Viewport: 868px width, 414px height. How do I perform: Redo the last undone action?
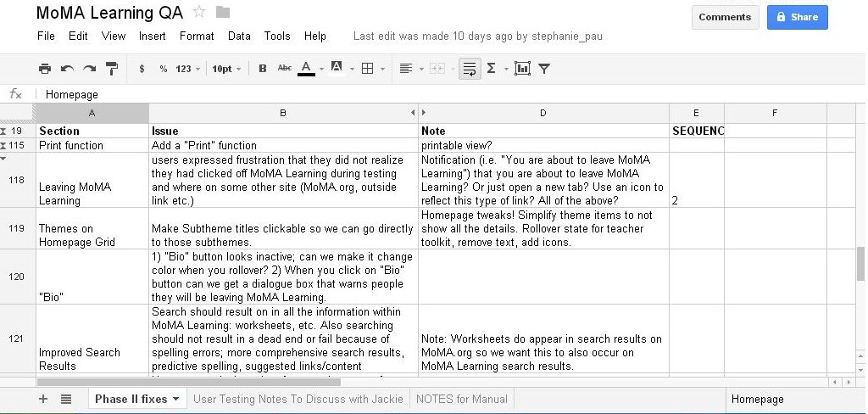(89, 69)
